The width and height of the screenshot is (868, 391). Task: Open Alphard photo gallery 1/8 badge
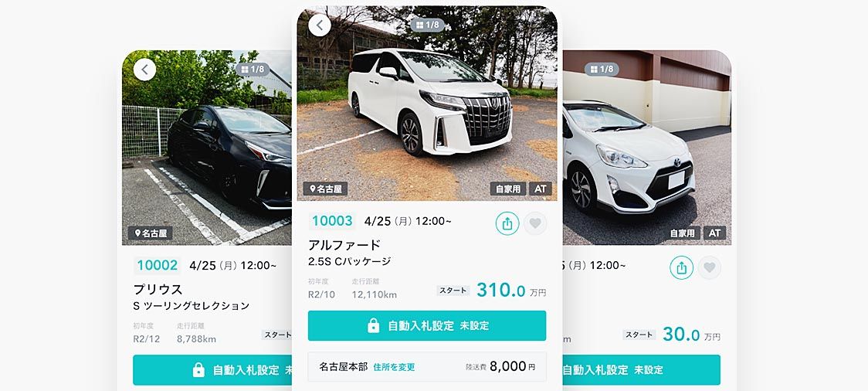pyautogui.click(x=428, y=25)
